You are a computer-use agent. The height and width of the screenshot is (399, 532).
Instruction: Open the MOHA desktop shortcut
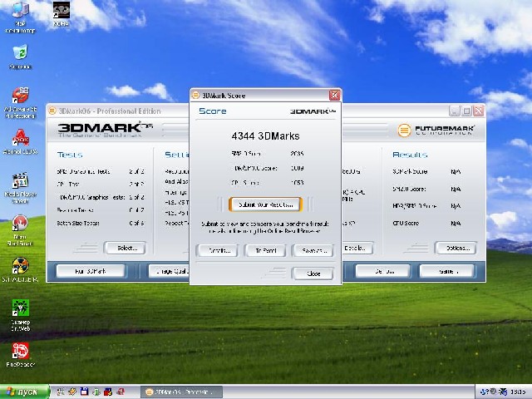(62, 14)
